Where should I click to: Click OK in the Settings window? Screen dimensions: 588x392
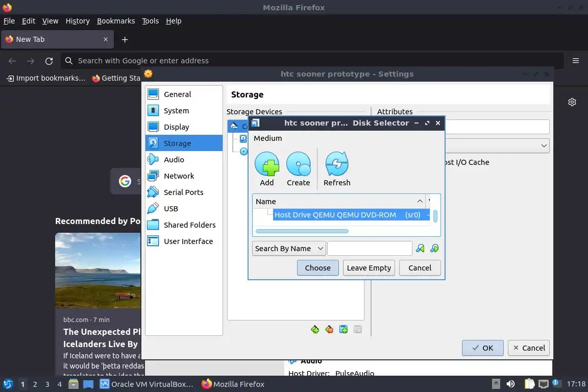pos(483,348)
